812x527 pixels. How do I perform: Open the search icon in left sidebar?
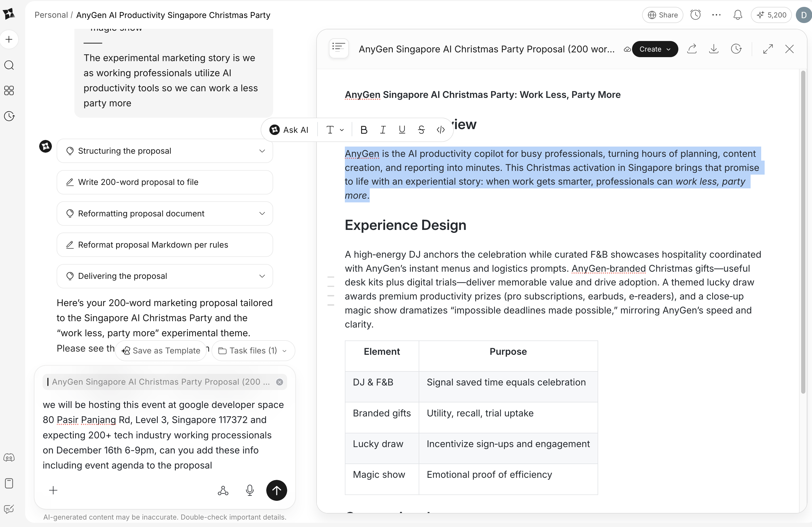coord(9,65)
